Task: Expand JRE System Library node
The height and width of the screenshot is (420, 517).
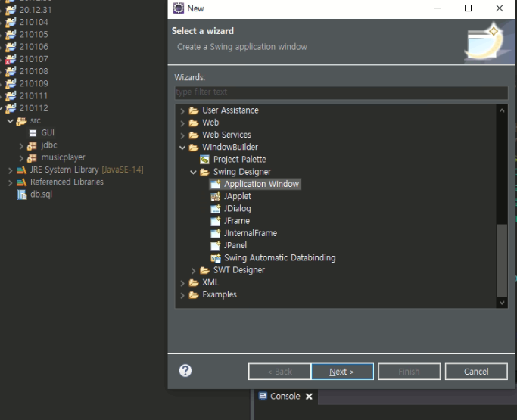Action: (11, 170)
